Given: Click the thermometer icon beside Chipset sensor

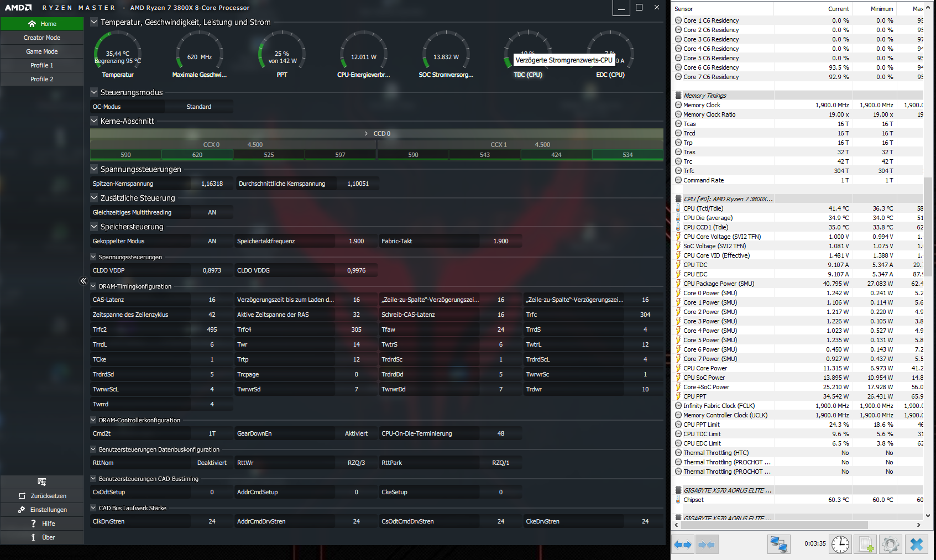Looking at the screenshot, I should tap(678, 500).
